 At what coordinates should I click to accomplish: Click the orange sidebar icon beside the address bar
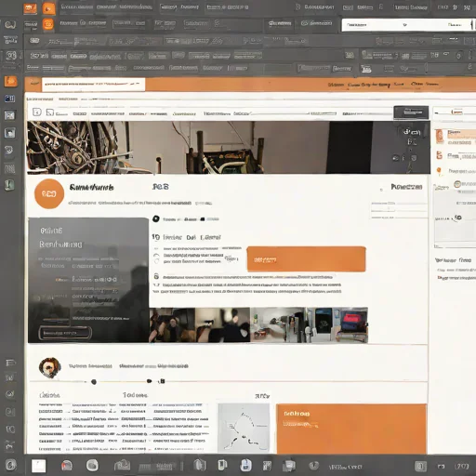(x=10, y=82)
